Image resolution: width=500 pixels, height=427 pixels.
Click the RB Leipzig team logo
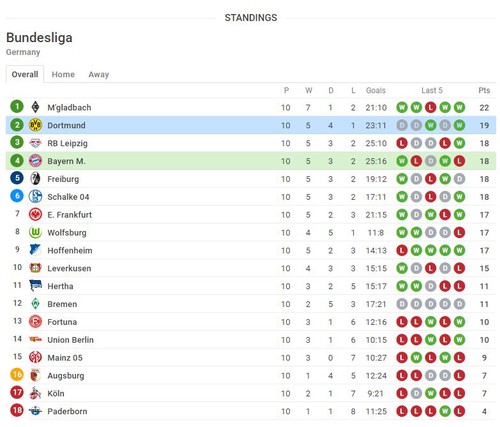35,143
